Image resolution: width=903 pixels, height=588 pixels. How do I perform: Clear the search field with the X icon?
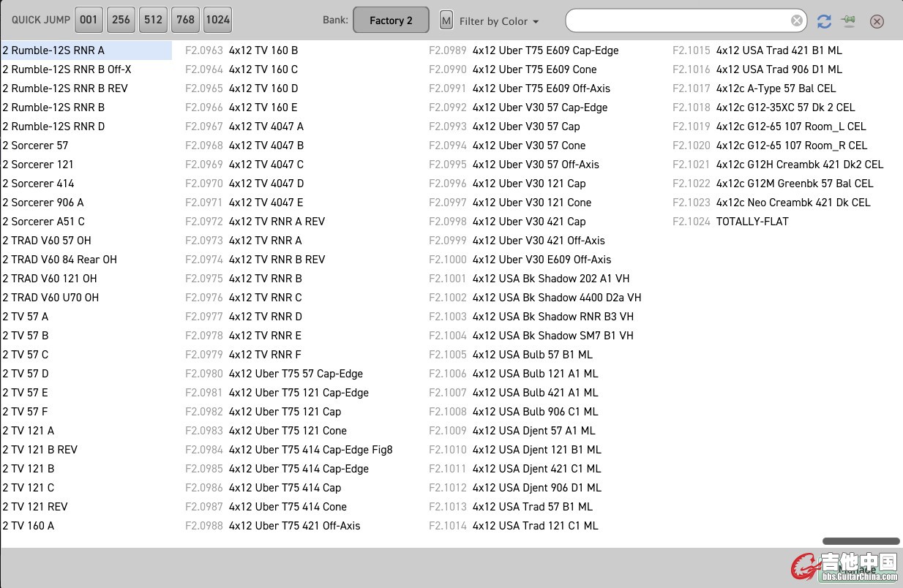[797, 20]
